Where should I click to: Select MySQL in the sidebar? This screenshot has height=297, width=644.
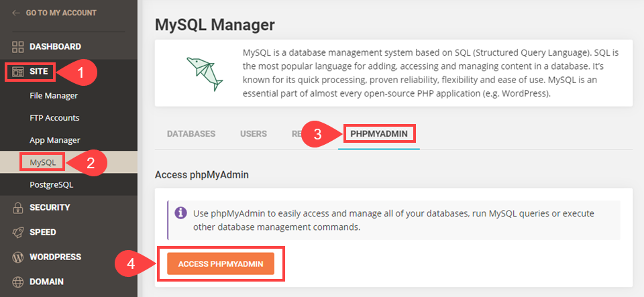pos(43,162)
